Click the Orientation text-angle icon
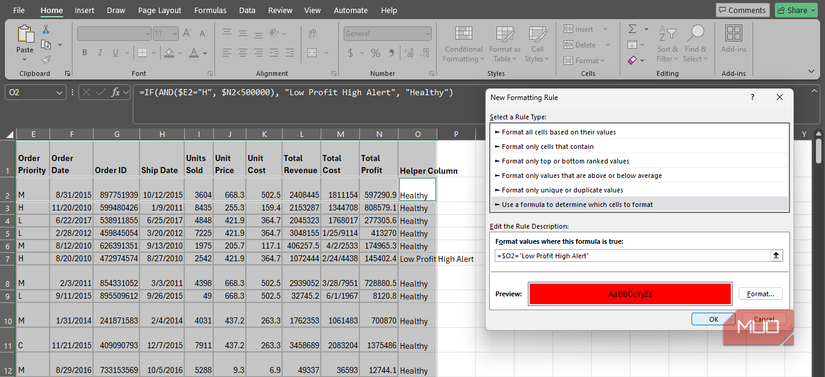 [274, 33]
